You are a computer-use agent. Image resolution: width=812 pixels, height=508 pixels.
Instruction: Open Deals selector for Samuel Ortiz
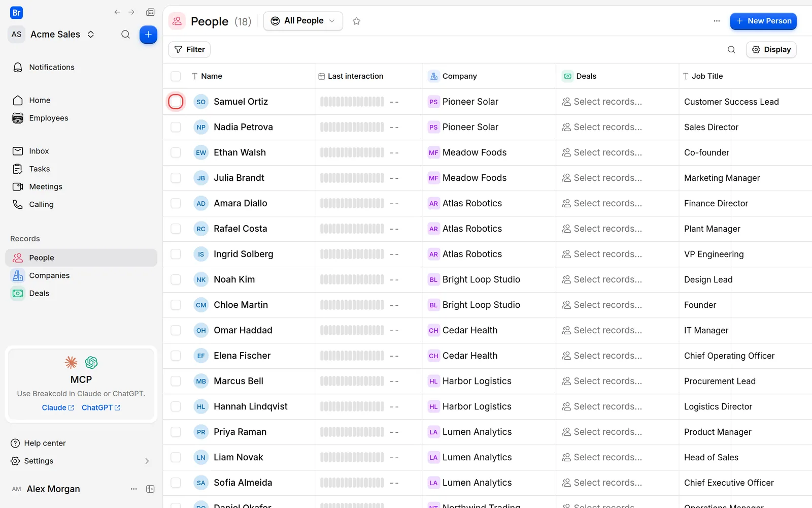pyautogui.click(x=602, y=102)
